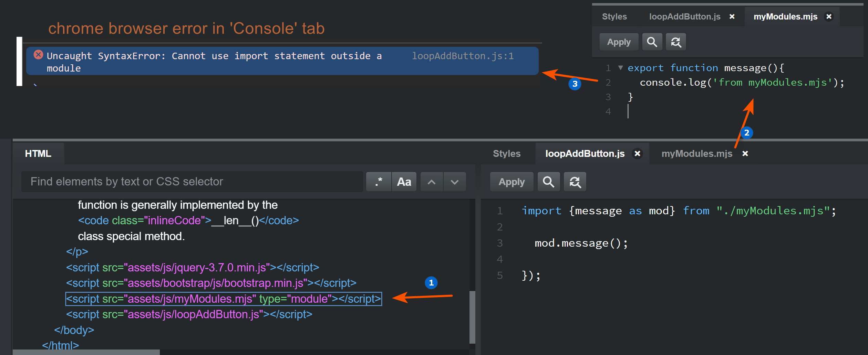Screen dimensions: 868x355
Task: Open the loopAddButton.js:1 source link in the console error
Action: tap(463, 56)
